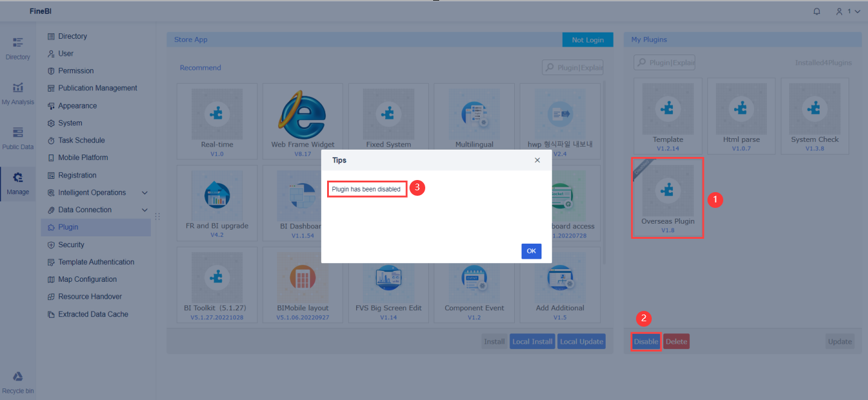Select the Multilingual plugin card
Screen dimensions: 868x400
pyautogui.click(x=474, y=121)
